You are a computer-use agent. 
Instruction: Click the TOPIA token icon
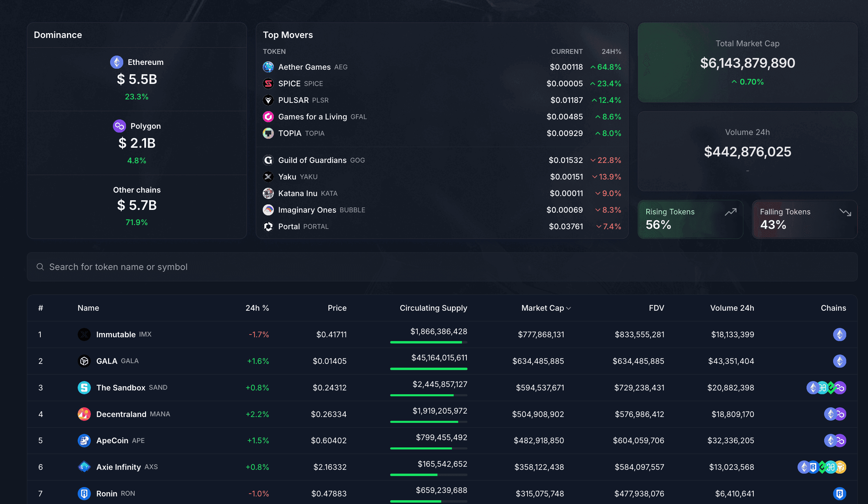point(268,133)
